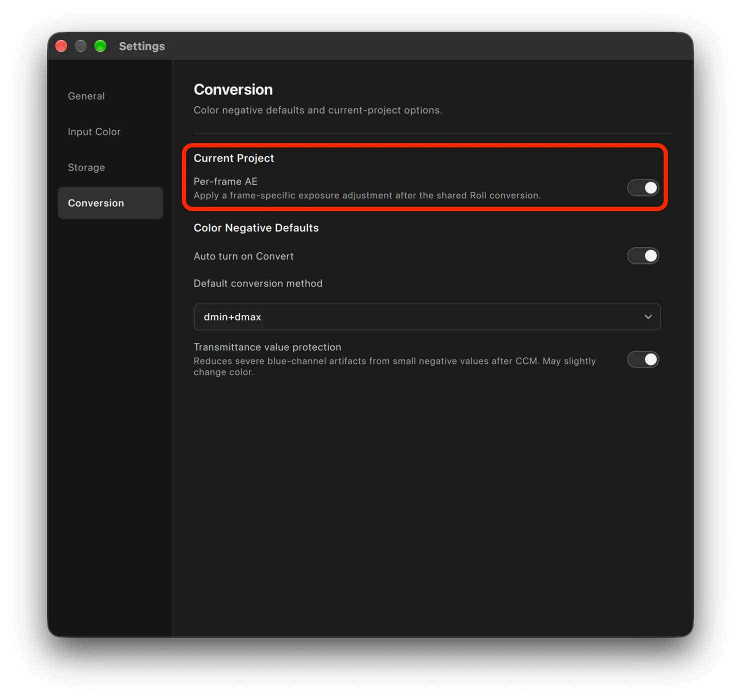Viewport: 741px width, 700px height.
Task: Toggle the Transmittance value protection switch
Action: click(643, 359)
